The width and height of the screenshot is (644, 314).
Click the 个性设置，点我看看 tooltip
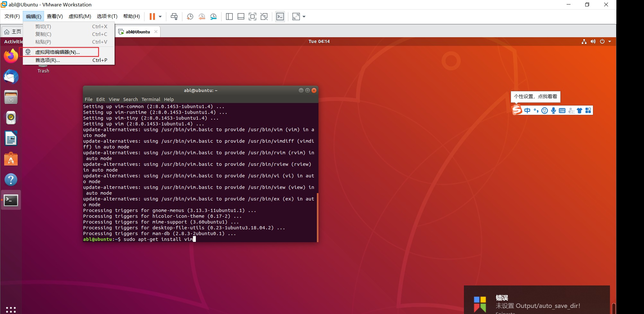tap(535, 97)
